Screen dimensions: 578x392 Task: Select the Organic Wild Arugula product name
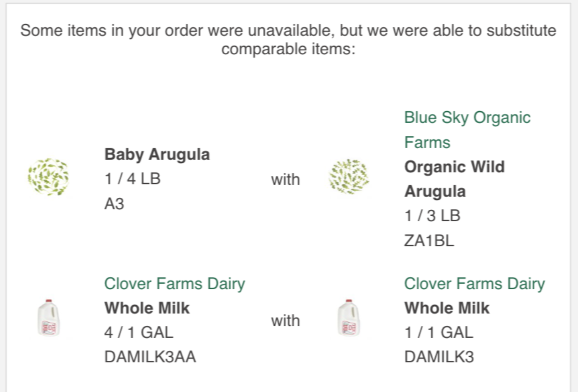454,179
